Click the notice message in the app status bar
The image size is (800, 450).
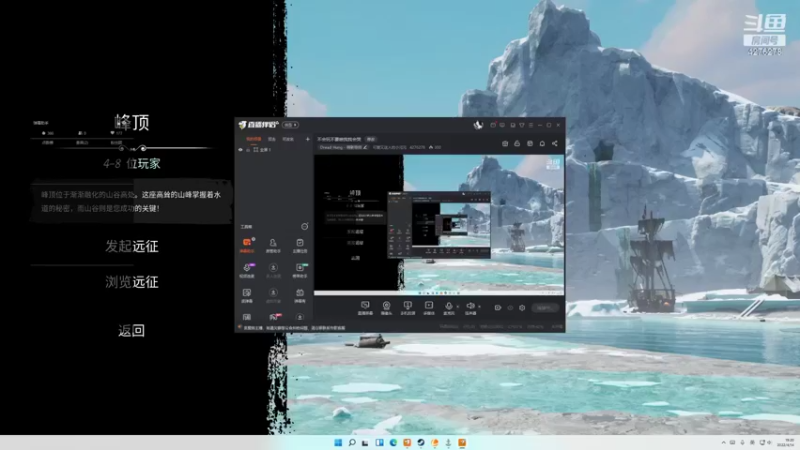pyautogui.click(x=294, y=328)
